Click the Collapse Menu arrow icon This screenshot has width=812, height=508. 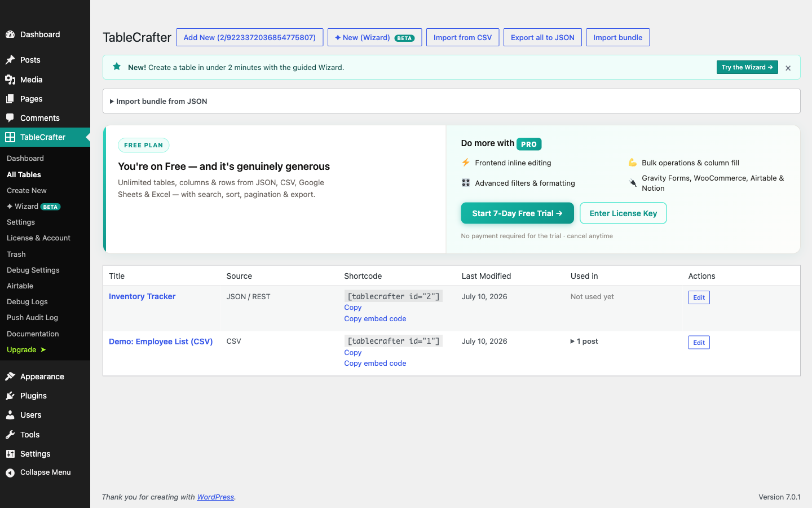click(x=10, y=472)
